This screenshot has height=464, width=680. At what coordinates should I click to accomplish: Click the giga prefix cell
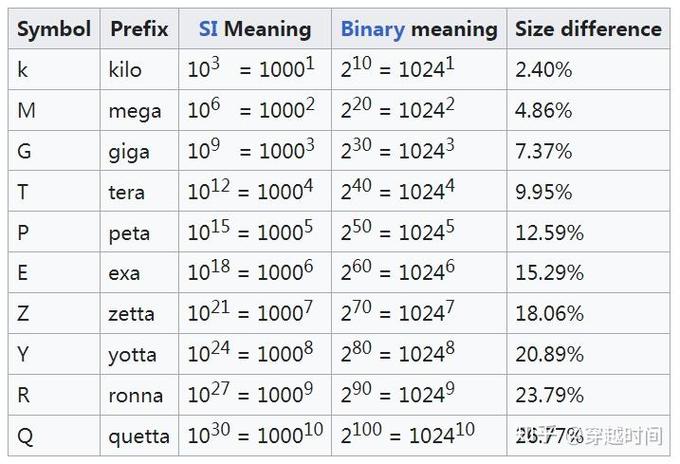point(139,151)
